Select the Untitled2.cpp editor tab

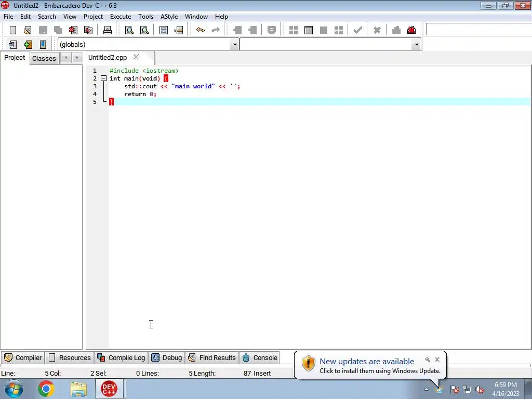(x=108, y=58)
